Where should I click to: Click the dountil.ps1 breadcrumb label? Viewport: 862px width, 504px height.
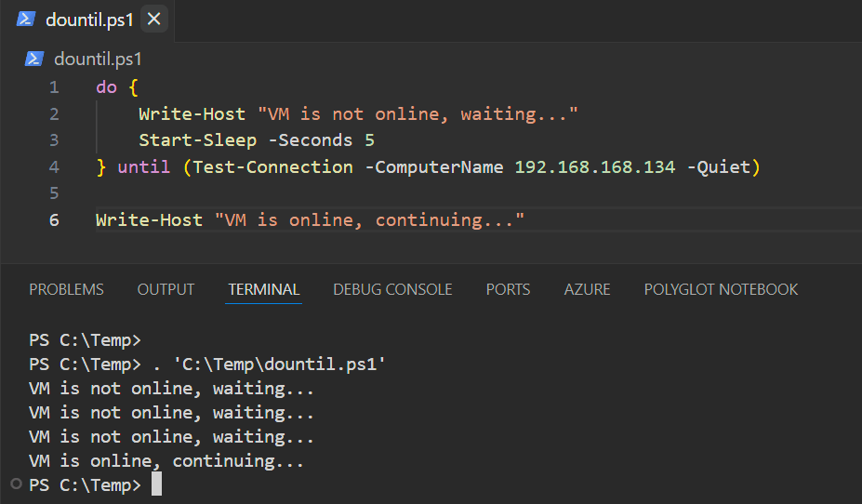pos(98,59)
